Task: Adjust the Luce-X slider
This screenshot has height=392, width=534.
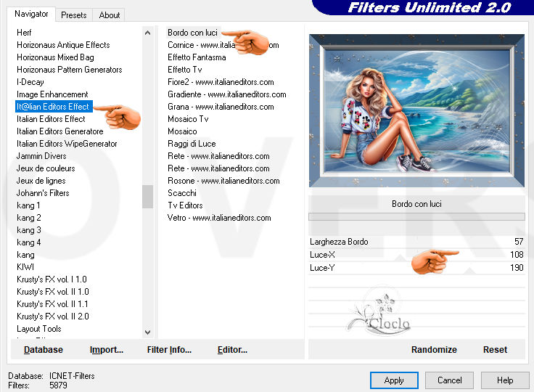Action: tap(416, 255)
